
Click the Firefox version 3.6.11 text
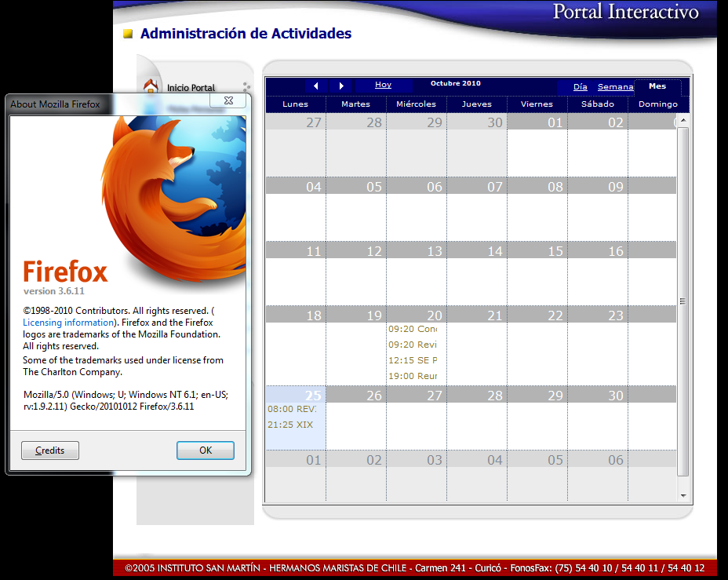tap(54, 291)
